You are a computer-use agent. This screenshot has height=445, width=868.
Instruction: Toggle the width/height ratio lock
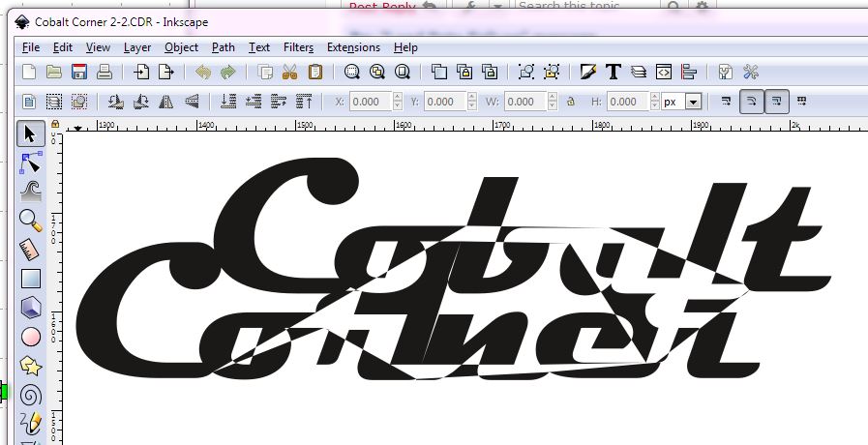pos(571,102)
